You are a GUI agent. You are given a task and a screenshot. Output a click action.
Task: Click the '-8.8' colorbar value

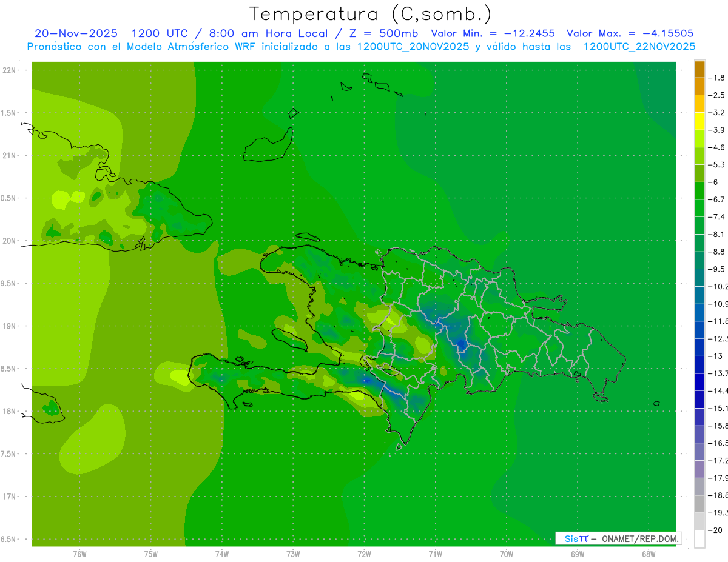pyautogui.click(x=716, y=252)
